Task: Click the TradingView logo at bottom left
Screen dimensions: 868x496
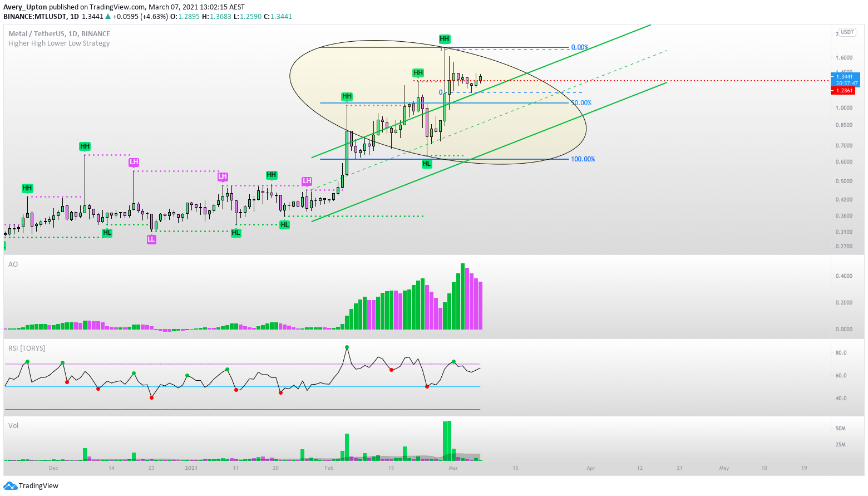Action: click(x=31, y=486)
